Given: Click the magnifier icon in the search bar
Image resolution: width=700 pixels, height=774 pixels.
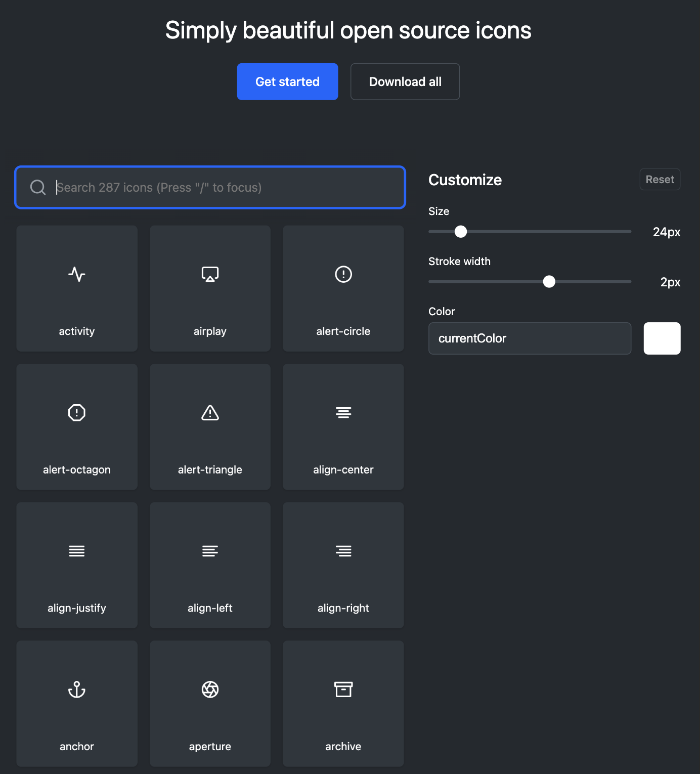Looking at the screenshot, I should [38, 187].
